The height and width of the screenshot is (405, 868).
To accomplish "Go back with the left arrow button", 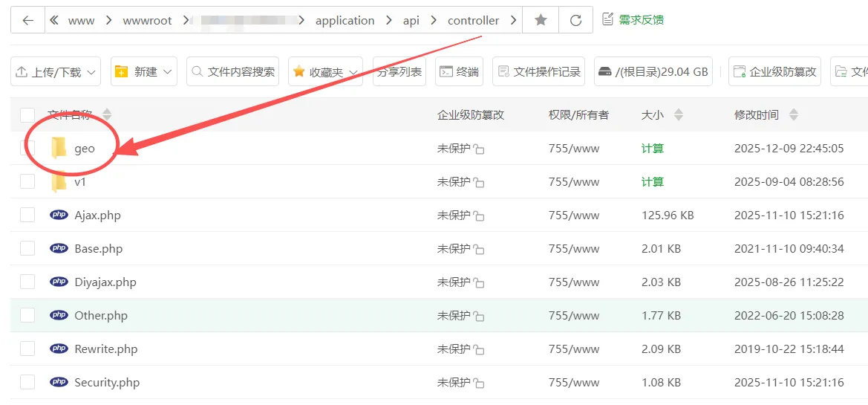I will click(x=27, y=21).
